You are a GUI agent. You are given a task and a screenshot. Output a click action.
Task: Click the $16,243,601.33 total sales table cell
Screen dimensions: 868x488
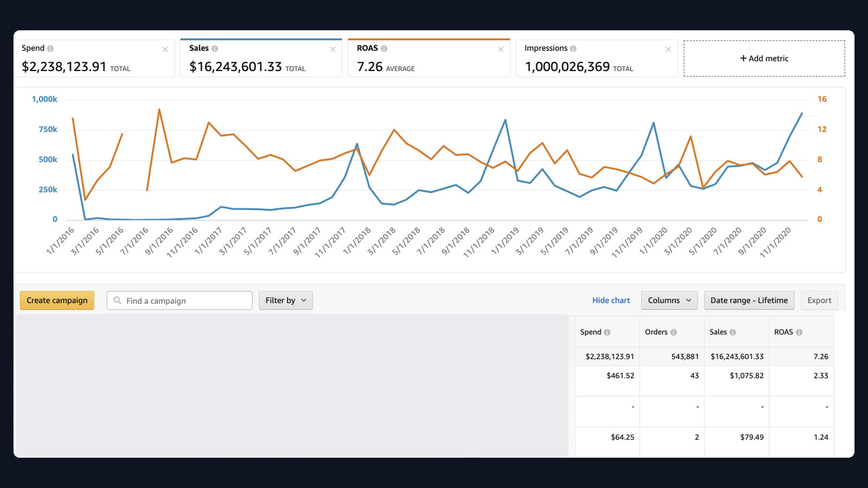pos(737,357)
